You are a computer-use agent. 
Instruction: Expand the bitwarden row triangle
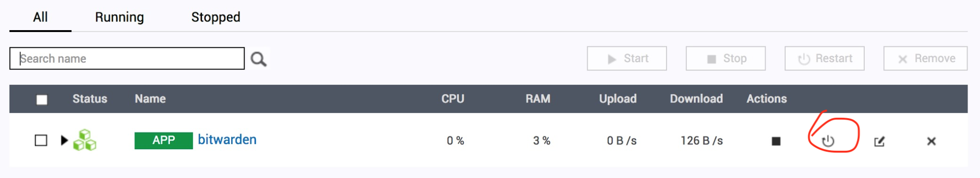click(x=64, y=140)
